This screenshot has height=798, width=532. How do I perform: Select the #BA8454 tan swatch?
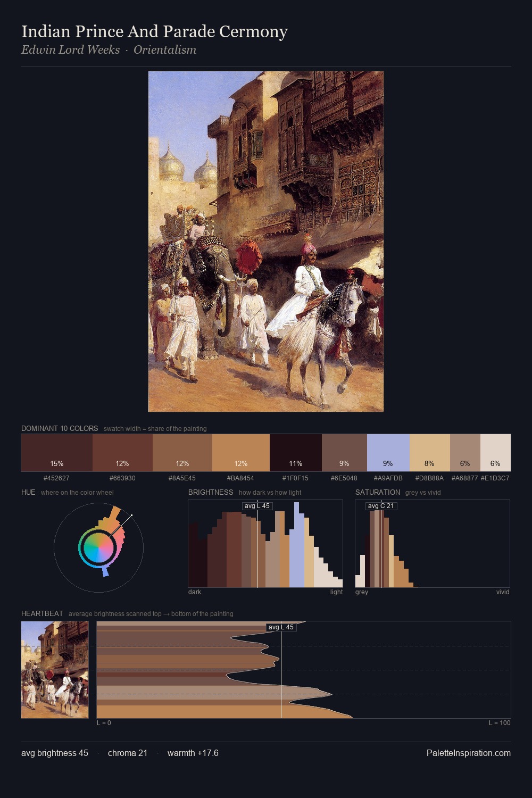241,453
